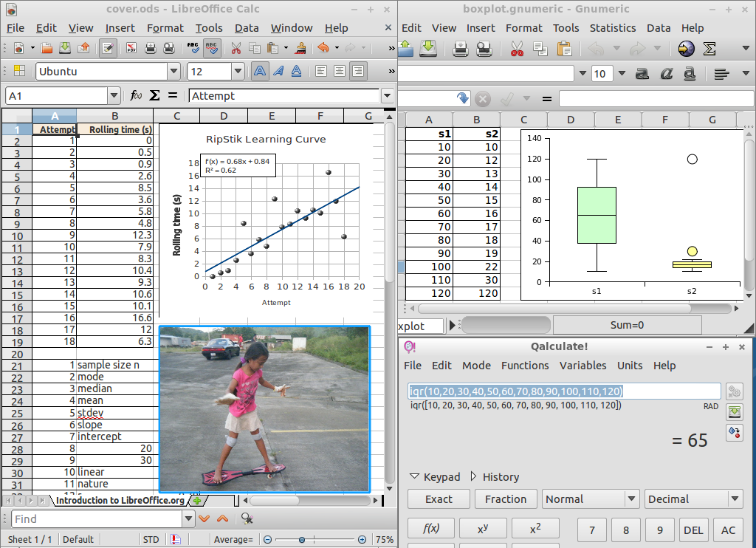Image resolution: width=756 pixels, height=548 pixels.
Task: Toggle Italic formatting in Calc
Action: point(278,72)
